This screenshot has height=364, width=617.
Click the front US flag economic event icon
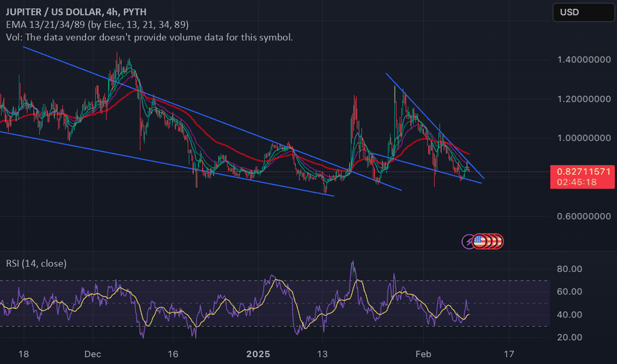pyautogui.click(x=479, y=242)
